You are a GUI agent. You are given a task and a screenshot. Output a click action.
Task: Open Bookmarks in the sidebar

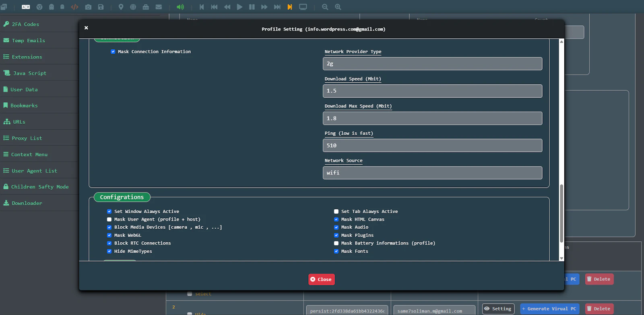(39, 106)
